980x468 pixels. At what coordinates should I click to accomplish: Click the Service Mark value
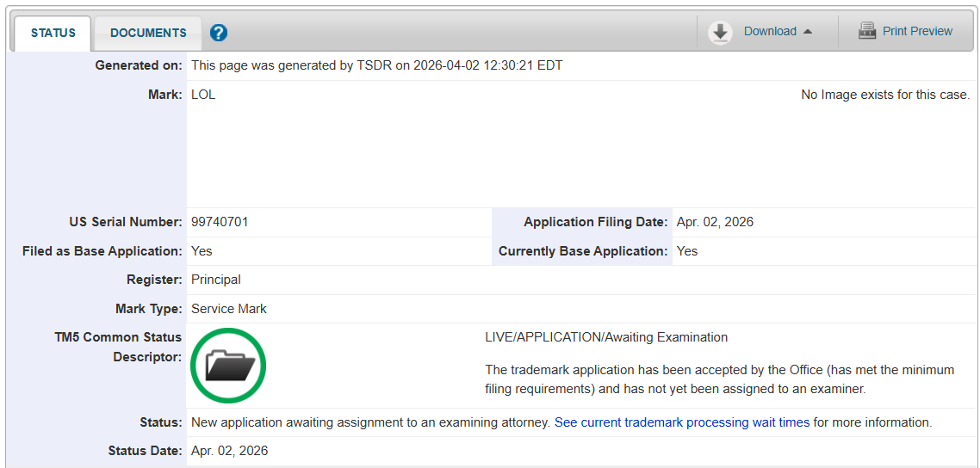tap(229, 309)
